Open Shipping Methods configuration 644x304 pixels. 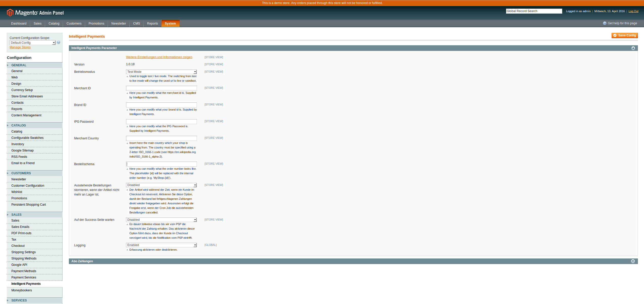(34, 258)
